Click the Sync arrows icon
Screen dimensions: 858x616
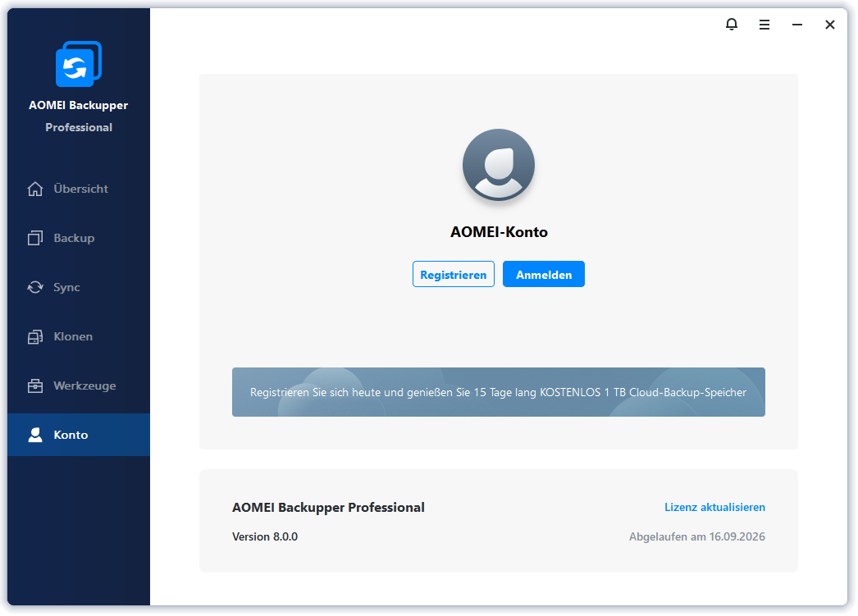(35, 287)
